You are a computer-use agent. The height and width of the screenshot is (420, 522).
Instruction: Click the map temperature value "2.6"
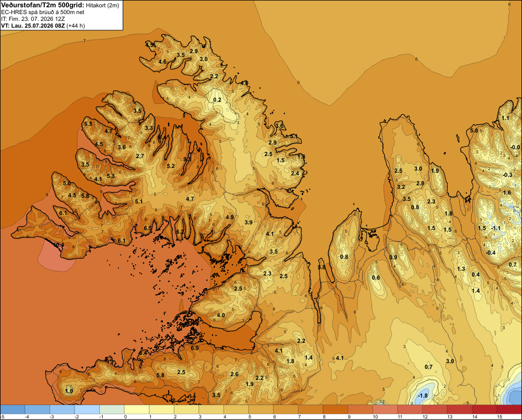(x=235, y=374)
